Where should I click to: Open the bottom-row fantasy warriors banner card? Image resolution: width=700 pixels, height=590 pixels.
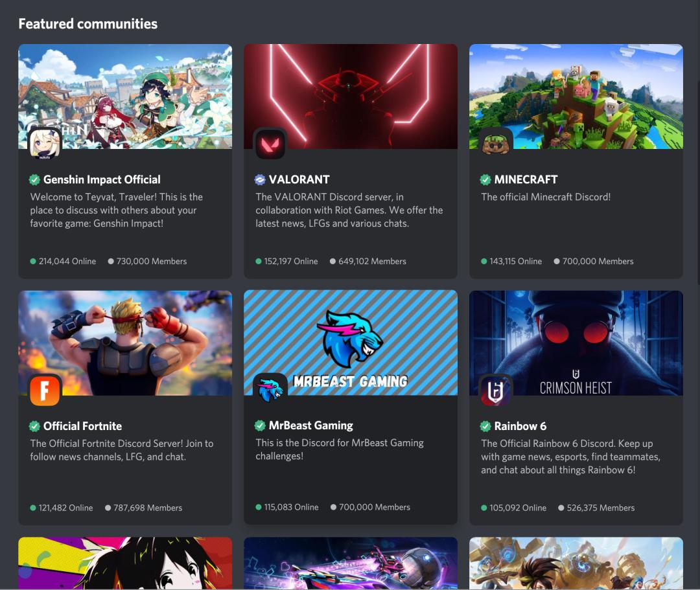[576, 563]
